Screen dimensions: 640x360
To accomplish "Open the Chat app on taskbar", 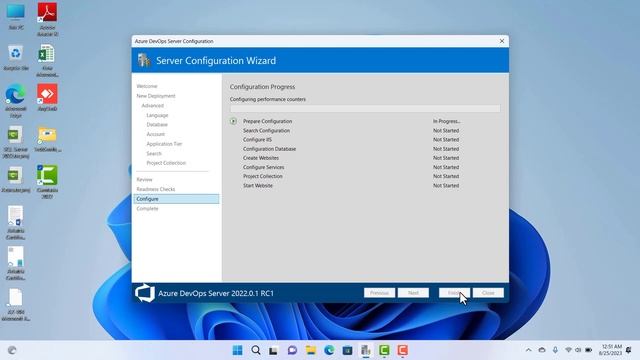I will [292, 350].
